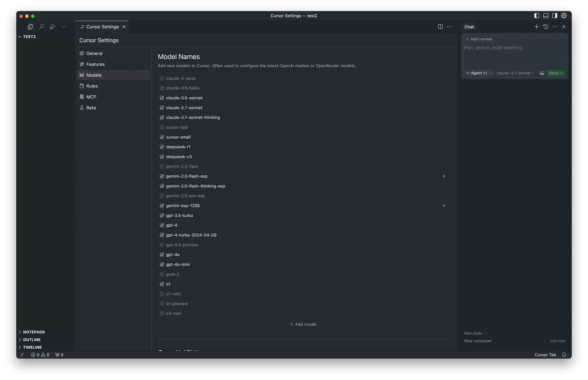Disable claude-3.7-sonnet-thinking checkbox
Screen dimensions: 588x380
point(162,117)
